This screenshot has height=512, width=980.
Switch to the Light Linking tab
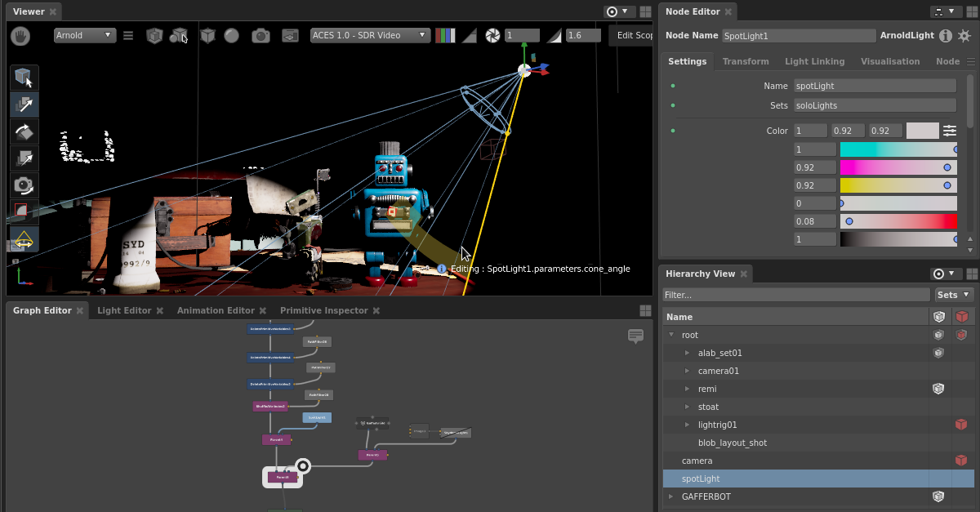[x=814, y=61]
